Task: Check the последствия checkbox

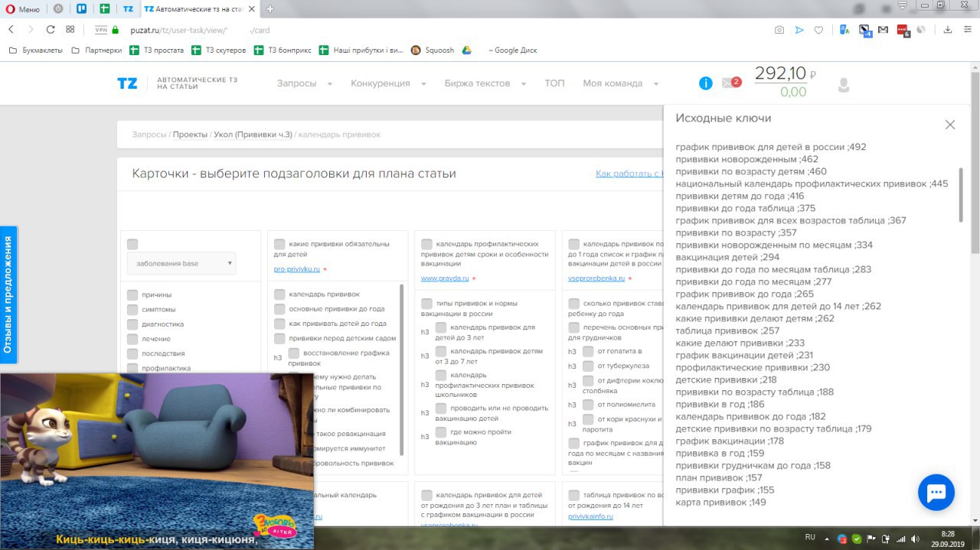Action: pos(132,353)
